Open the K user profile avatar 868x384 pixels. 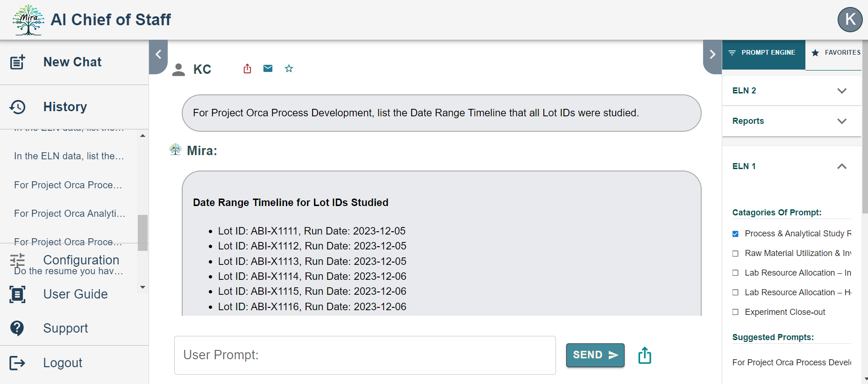(850, 20)
